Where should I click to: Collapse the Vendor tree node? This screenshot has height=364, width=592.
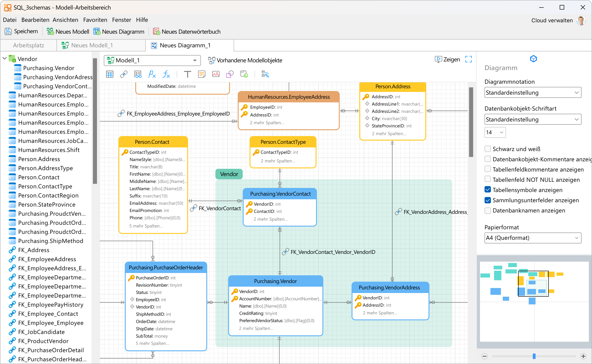coord(4,58)
